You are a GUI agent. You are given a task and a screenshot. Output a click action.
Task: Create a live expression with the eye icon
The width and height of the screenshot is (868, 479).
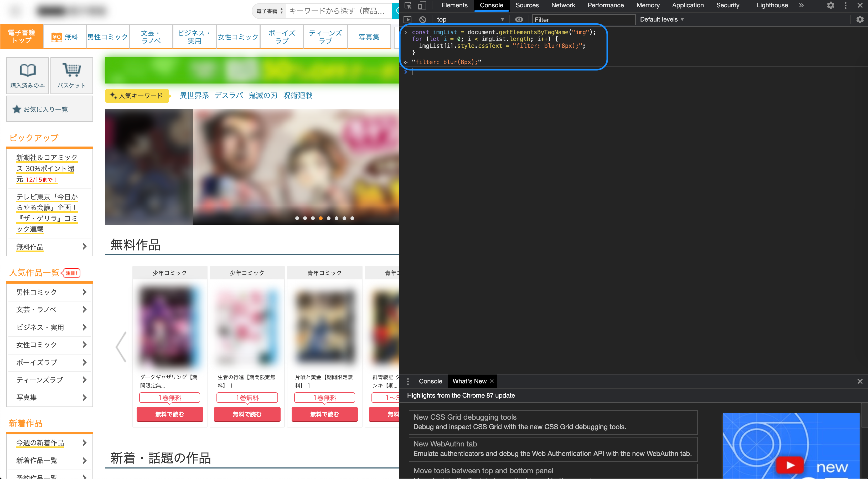tap(519, 19)
